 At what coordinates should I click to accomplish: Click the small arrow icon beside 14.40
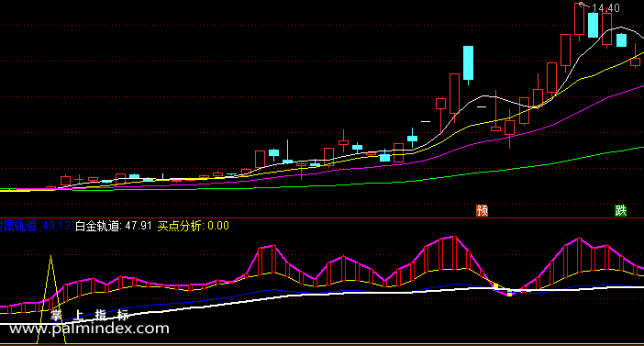click(582, 5)
